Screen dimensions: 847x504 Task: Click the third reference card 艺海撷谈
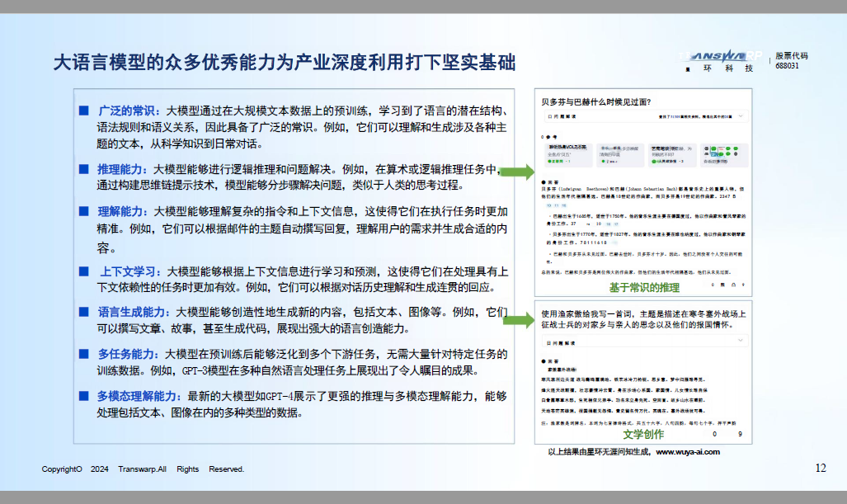(672, 154)
